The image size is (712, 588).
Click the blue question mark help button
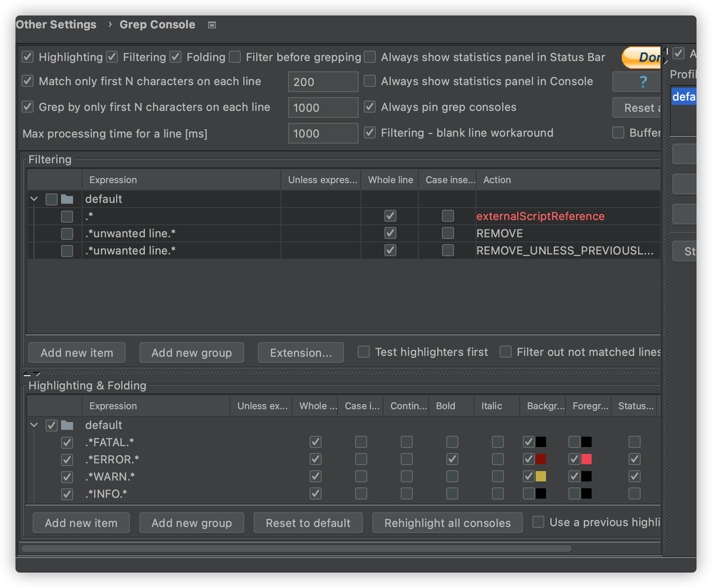coord(642,82)
